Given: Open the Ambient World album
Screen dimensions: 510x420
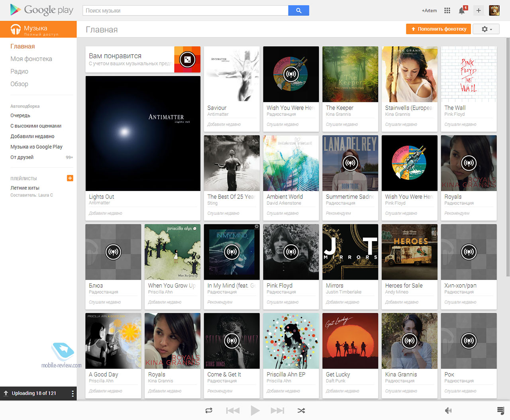Looking at the screenshot, I should [x=291, y=163].
